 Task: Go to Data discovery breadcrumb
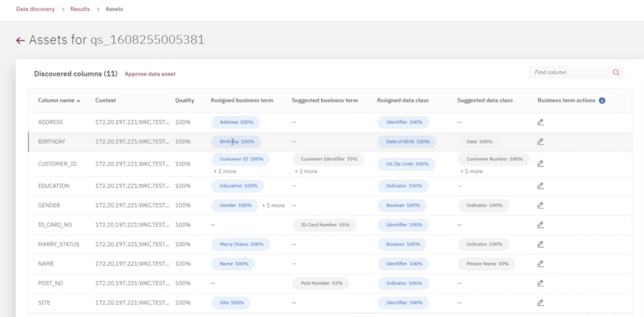point(35,9)
